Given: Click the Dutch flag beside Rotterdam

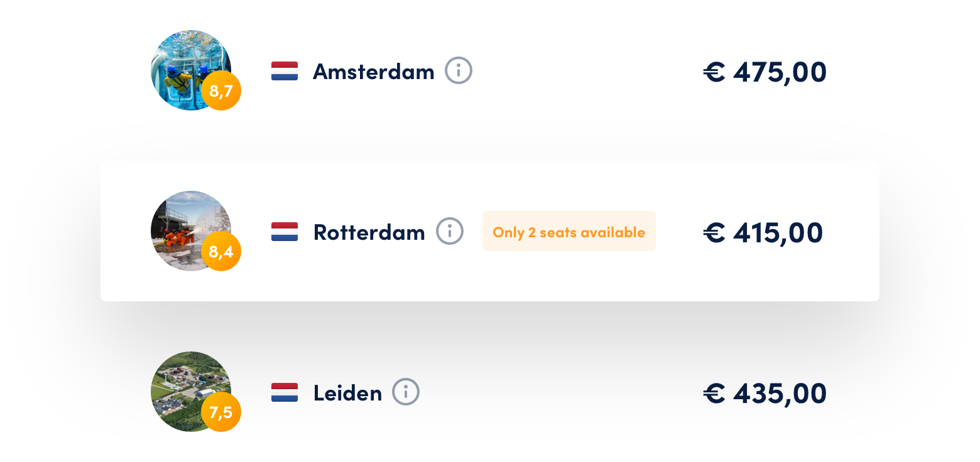Looking at the screenshot, I should (x=284, y=231).
